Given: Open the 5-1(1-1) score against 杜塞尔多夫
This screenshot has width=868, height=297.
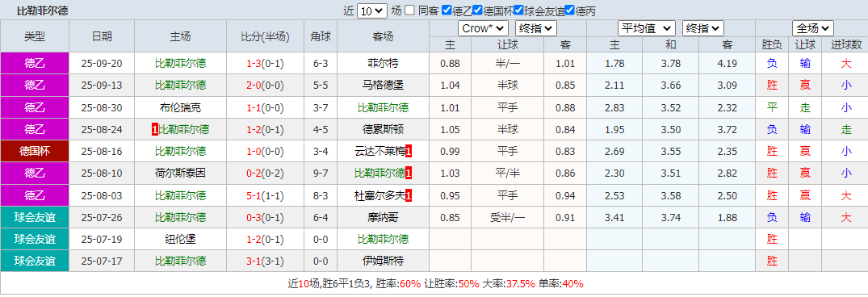Looking at the screenshot, I should (x=265, y=195).
